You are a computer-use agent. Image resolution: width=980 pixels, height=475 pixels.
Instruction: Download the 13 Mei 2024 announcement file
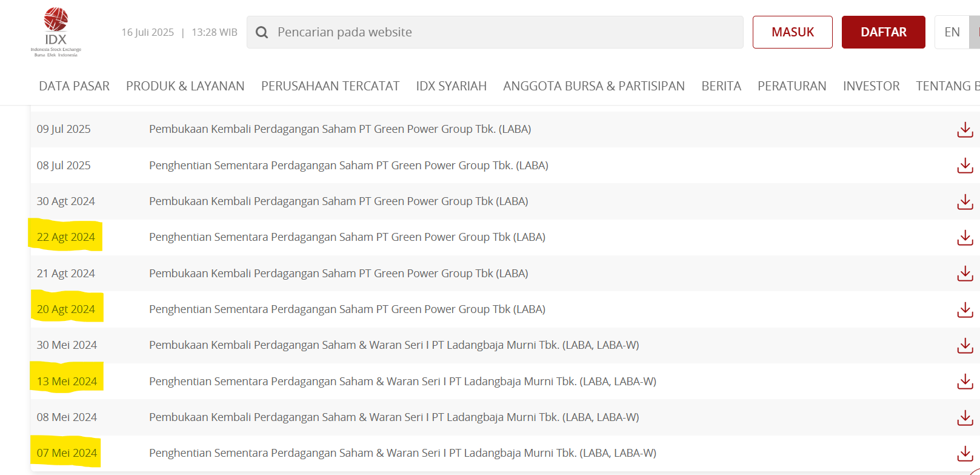[965, 382]
